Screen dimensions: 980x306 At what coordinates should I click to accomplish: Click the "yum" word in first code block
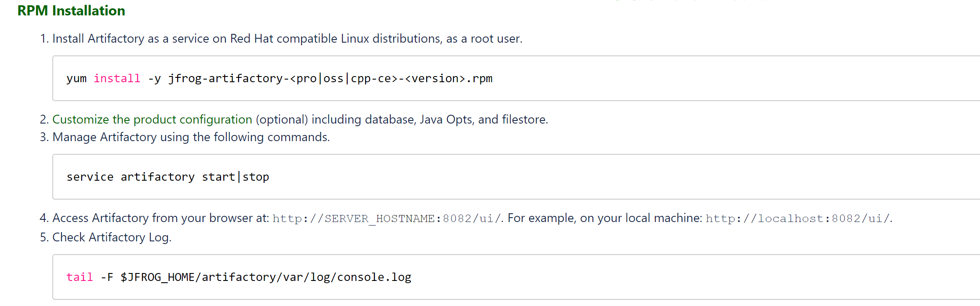[76, 79]
